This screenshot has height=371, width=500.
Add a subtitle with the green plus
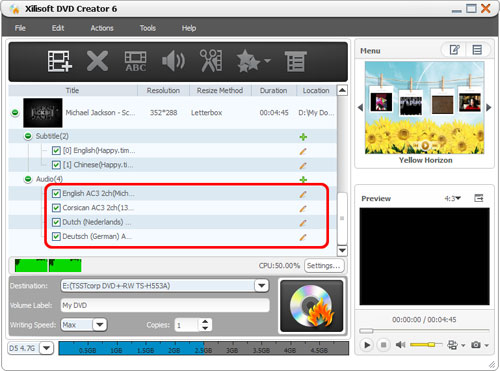pyautogui.click(x=303, y=137)
